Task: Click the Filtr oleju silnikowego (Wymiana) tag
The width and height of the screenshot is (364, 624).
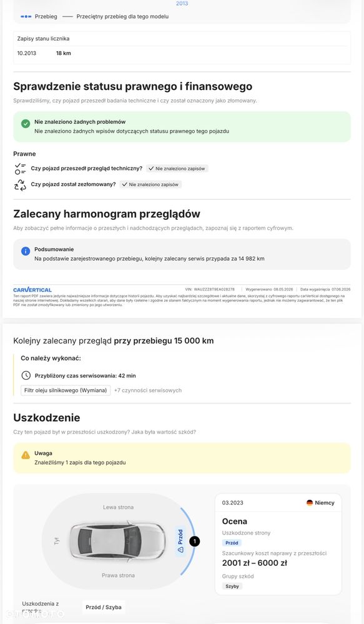Action: (66, 390)
